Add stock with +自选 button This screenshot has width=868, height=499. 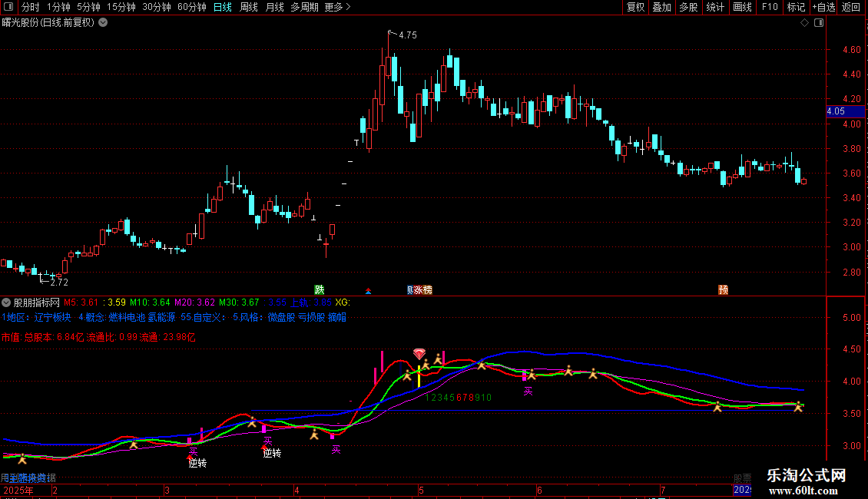(823, 7)
